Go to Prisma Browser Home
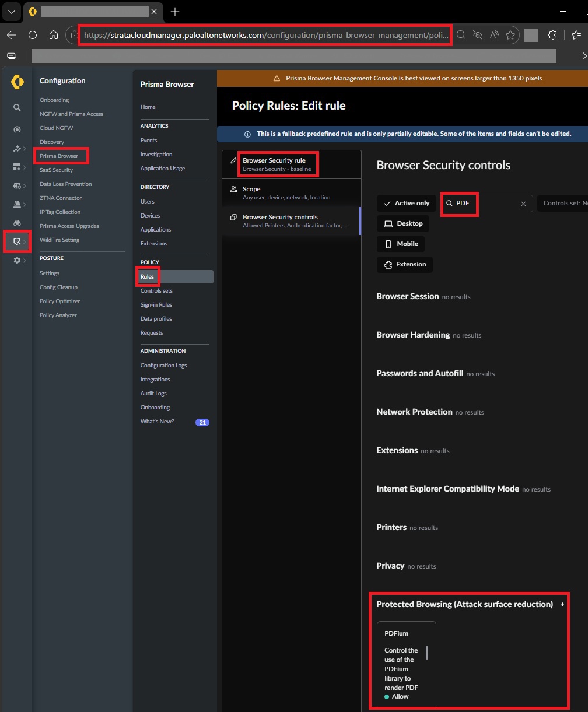This screenshot has height=712, width=588. pyautogui.click(x=148, y=107)
